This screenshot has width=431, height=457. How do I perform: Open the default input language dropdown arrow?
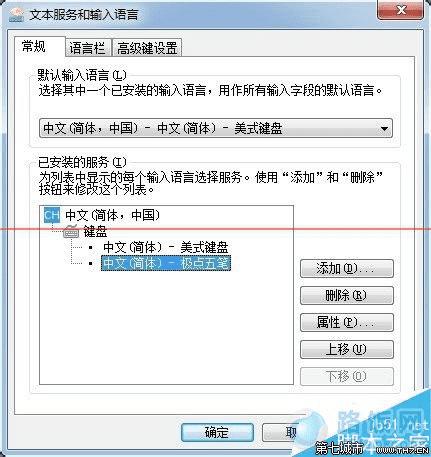click(384, 128)
